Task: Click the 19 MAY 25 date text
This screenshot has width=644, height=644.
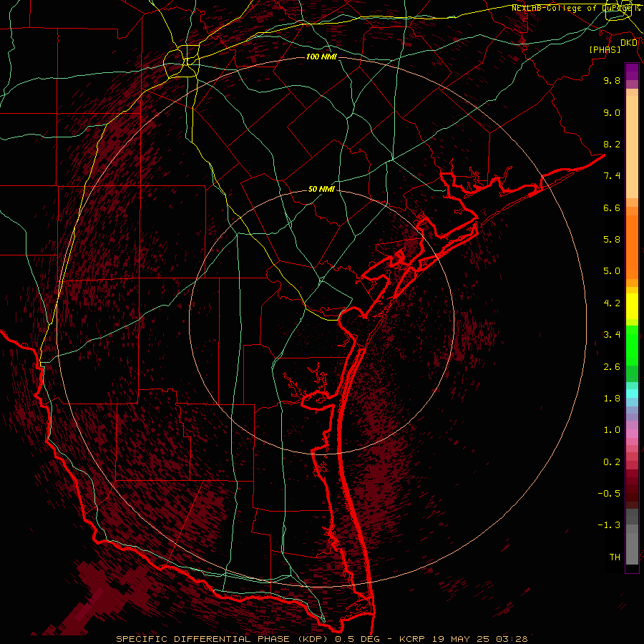Action: (460, 639)
